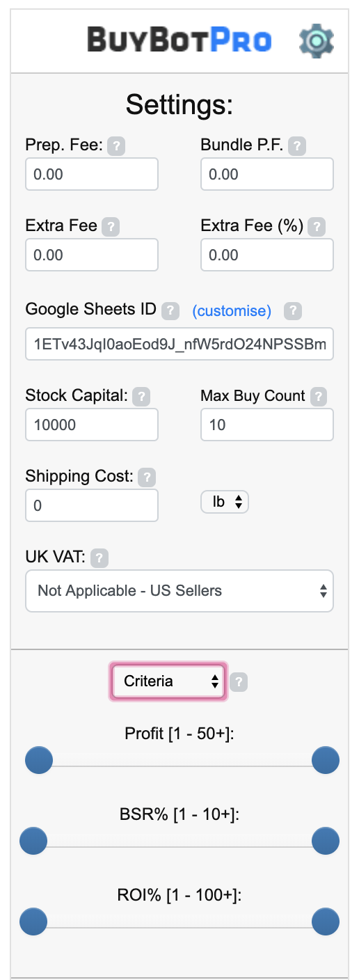
Task: Click the BuyBotPro logo
Action: click(x=179, y=40)
